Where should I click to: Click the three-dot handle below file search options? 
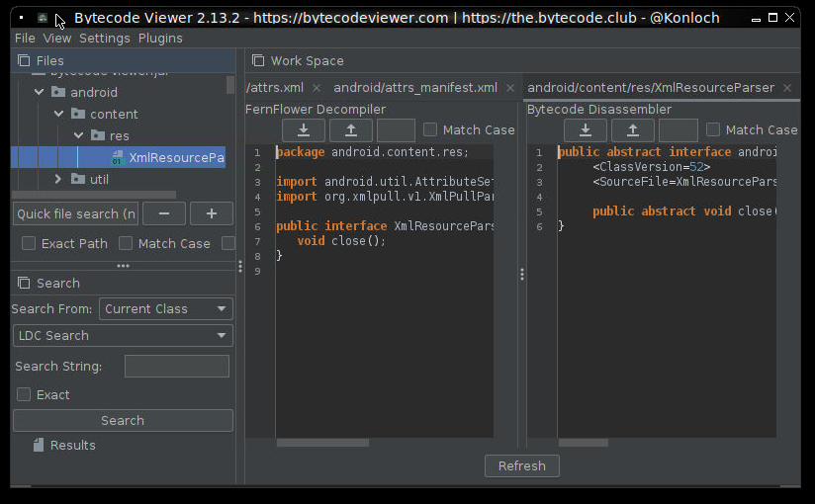pos(124,266)
